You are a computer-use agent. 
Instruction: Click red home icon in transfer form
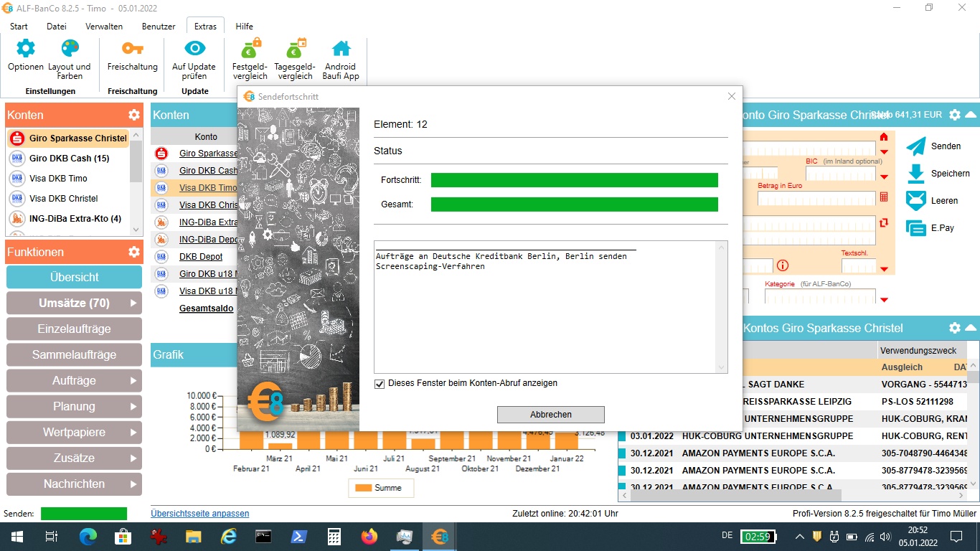[883, 136]
